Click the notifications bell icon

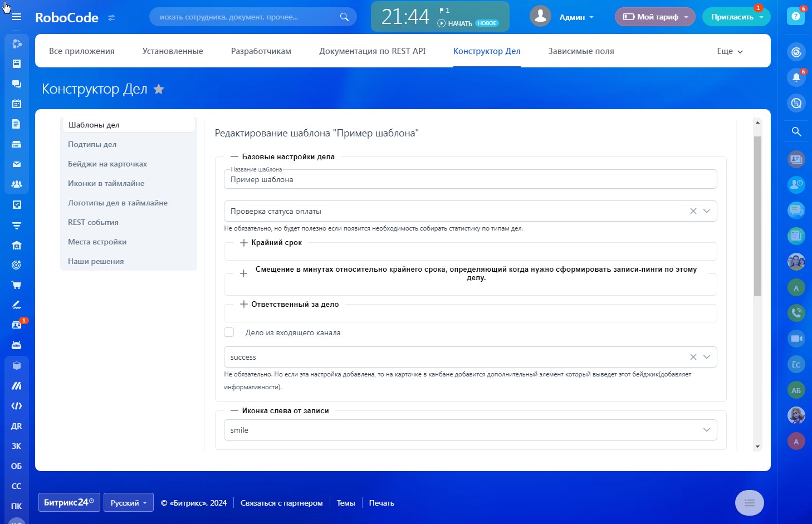tap(796, 77)
